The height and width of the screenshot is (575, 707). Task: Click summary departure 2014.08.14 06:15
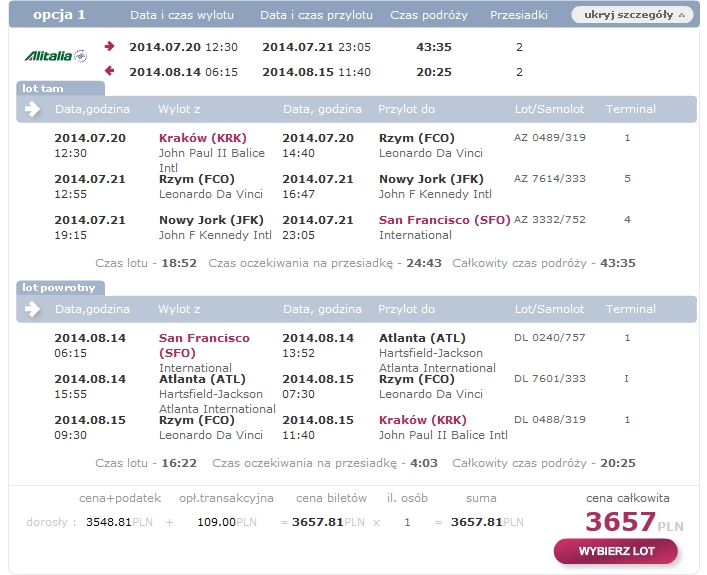tap(184, 72)
